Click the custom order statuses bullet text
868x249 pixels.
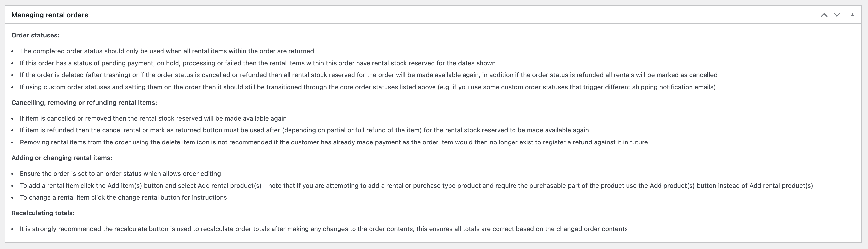click(x=367, y=87)
